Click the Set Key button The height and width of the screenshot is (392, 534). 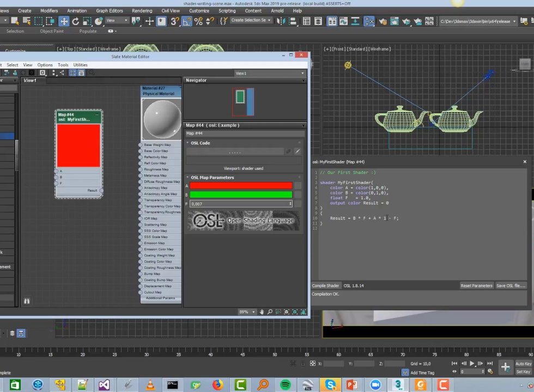coord(524,372)
